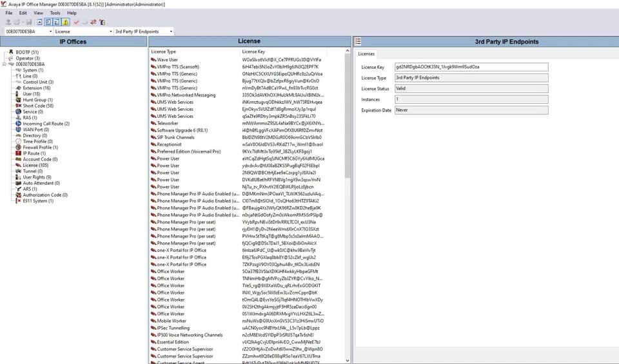The image size is (619, 364).
Task: Collapse the 00E0070DE5BA tree node
Action: (x=5, y=64)
